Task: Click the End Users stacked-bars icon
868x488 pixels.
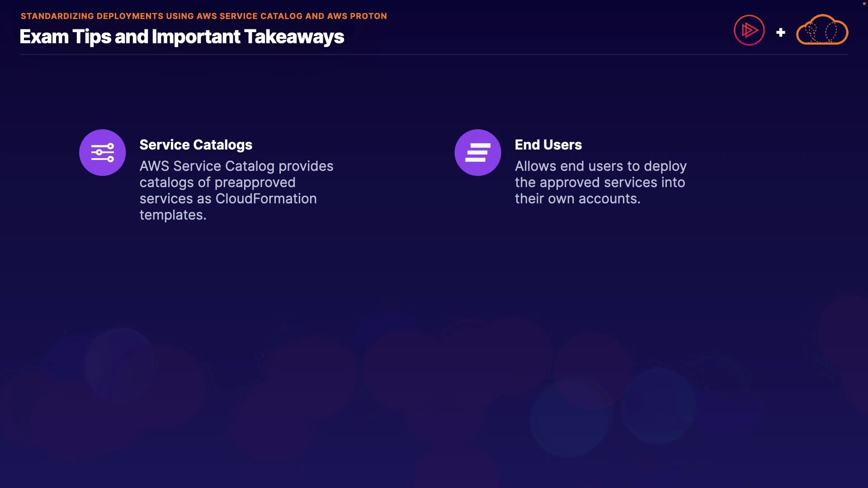Action: point(478,153)
